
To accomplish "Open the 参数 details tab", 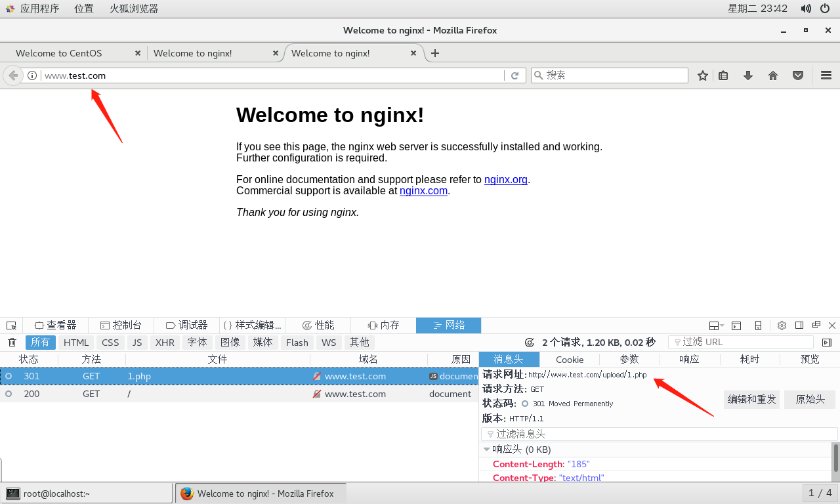I will (x=629, y=360).
